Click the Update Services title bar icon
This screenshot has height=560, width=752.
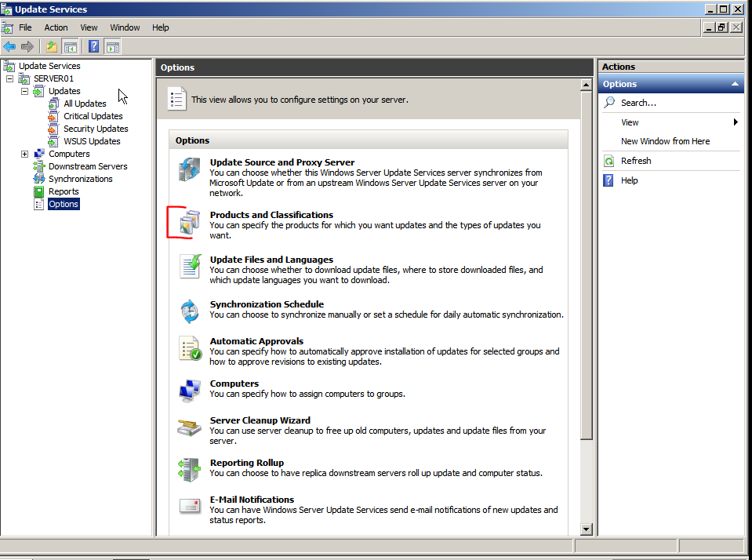click(x=6, y=9)
